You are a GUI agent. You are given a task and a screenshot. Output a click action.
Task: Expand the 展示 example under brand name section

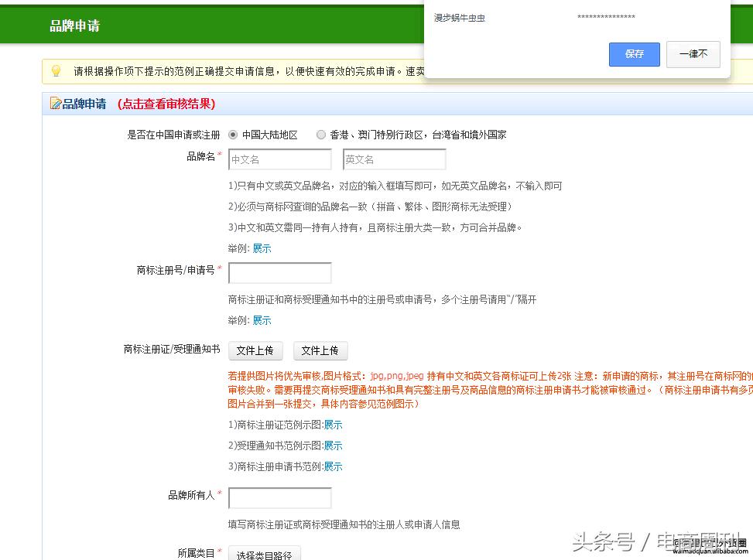coord(261,248)
